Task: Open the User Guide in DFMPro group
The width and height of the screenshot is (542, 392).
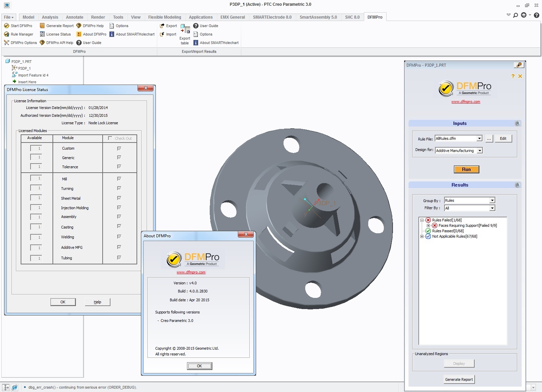Action: click(89, 43)
